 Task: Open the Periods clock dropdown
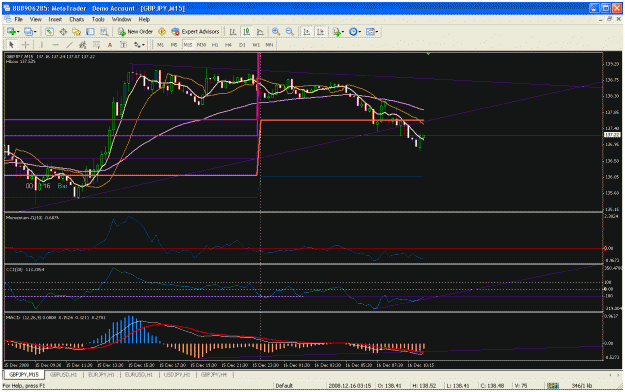354,32
